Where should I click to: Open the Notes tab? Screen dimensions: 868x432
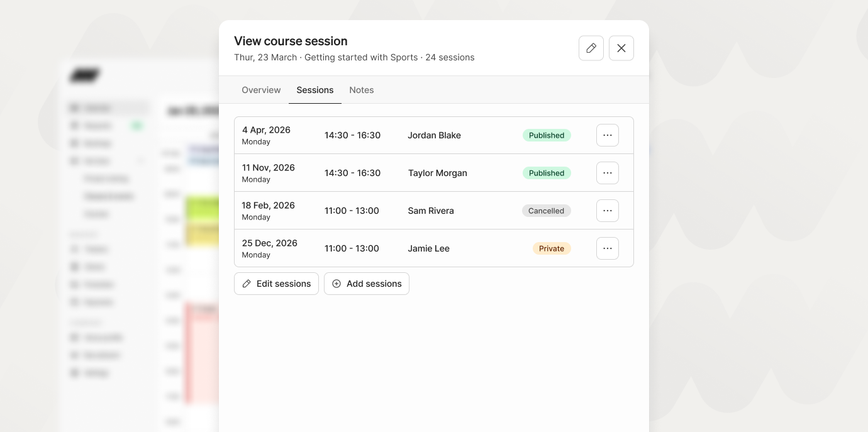[362, 90]
